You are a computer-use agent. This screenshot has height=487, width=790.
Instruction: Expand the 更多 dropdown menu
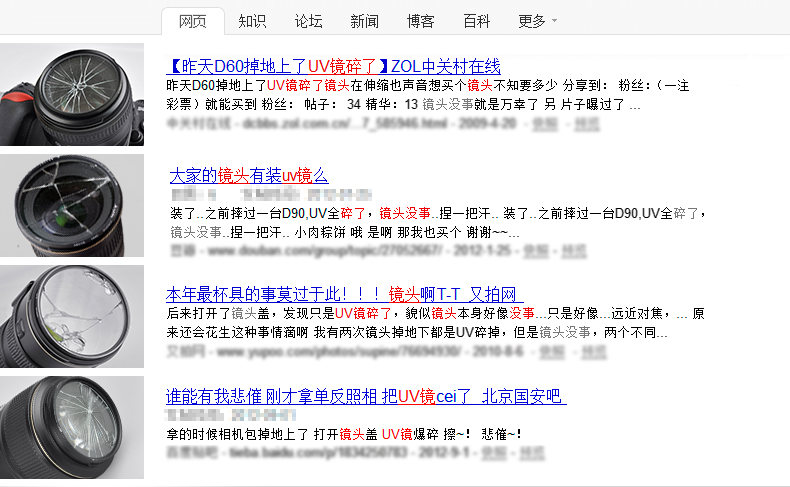pyautogui.click(x=537, y=21)
